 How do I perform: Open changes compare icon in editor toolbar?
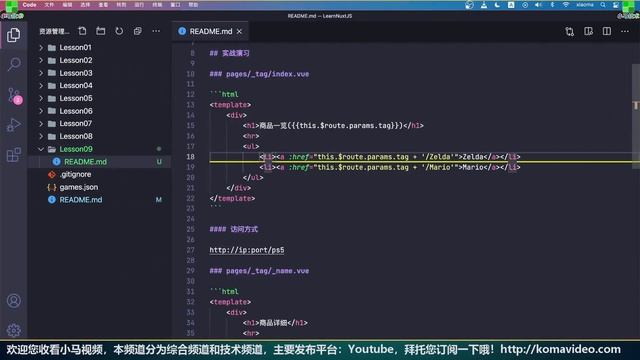[570, 31]
